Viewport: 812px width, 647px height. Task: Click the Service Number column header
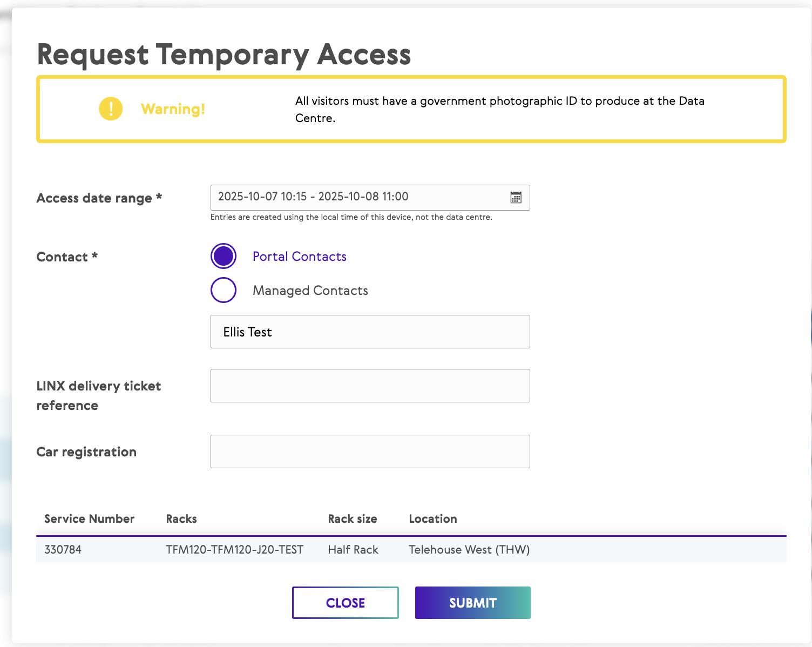click(x=89, y=519)
